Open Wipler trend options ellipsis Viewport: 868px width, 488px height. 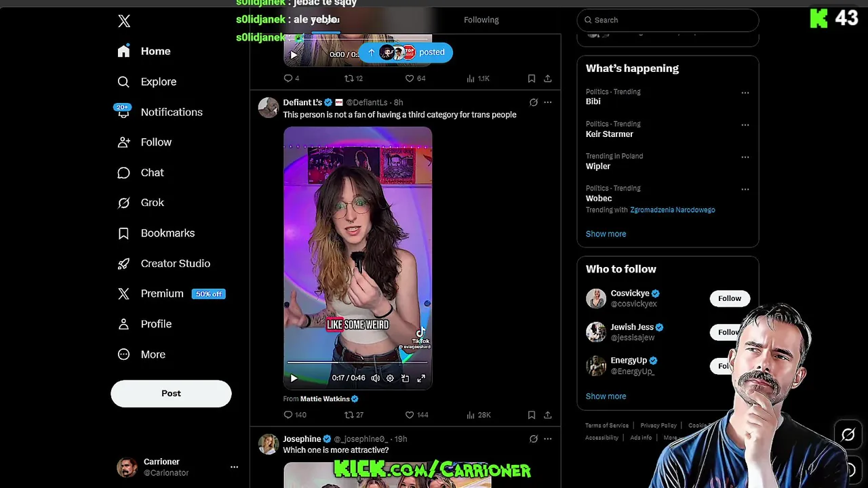[x=745, y=157]
